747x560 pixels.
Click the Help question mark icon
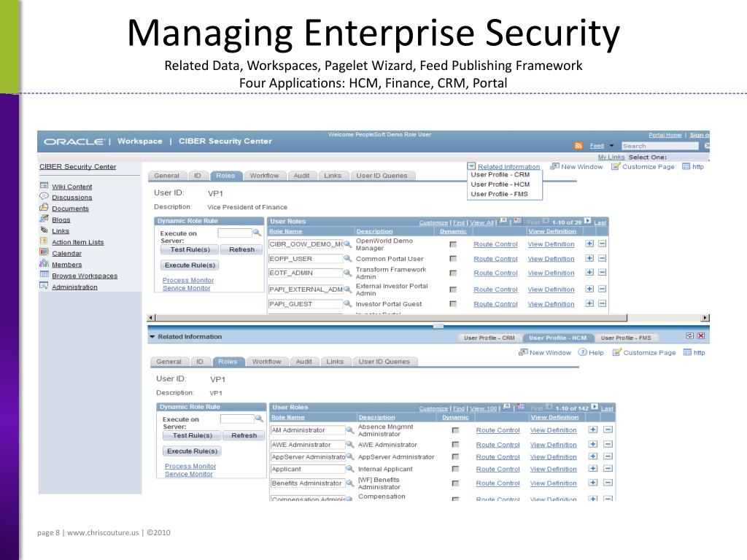(x=582, y=352)
